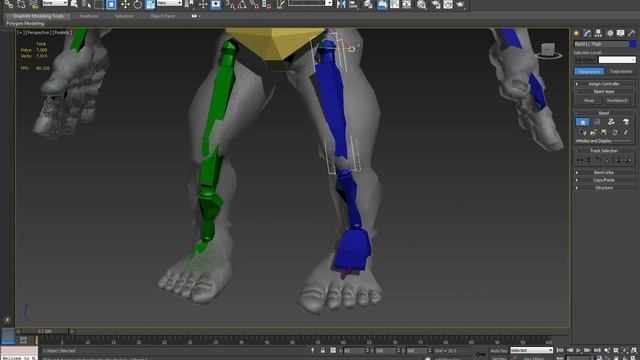Switch to the Motion panel tab
The width and height of the screenshot is (640, 360).
pos(610,33)
